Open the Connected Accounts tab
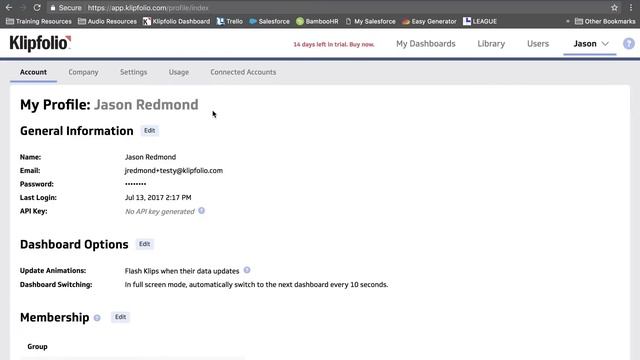The image size is (640, 360). click(243, 72)
